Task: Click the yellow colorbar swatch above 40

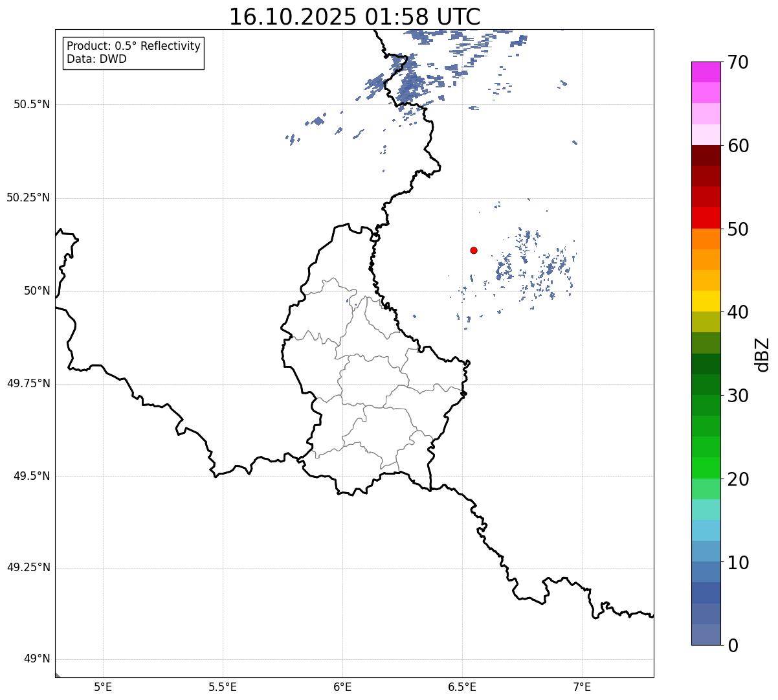Action: pos(706,301)
